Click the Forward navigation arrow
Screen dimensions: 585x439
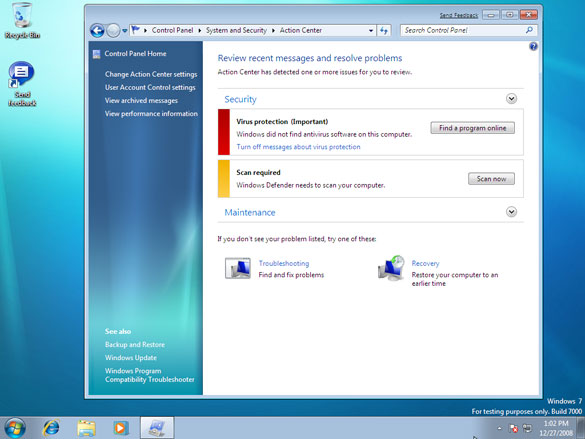(x=113, y=31)
